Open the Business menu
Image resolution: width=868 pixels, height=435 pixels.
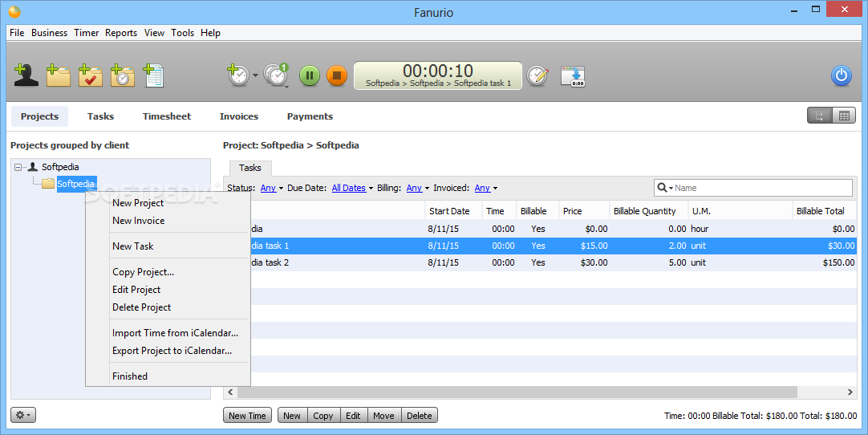click(x=49, y=33)
